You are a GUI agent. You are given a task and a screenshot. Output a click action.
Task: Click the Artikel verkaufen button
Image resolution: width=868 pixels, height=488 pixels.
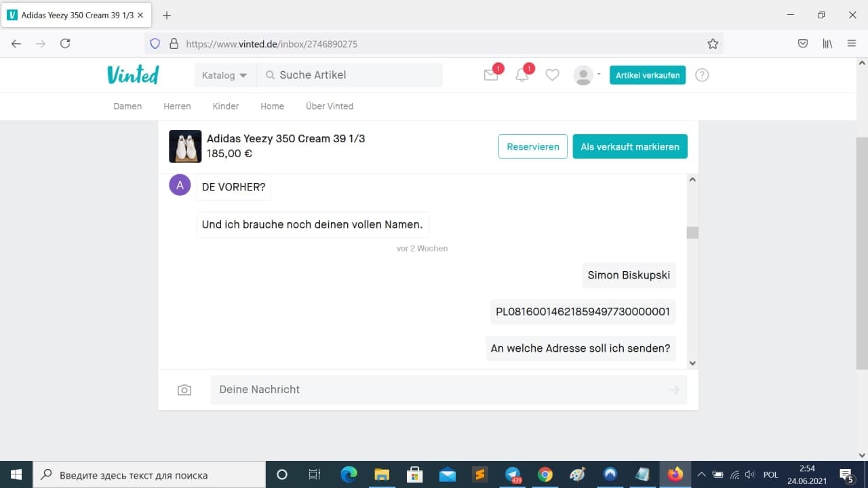[x=648, y=75]
